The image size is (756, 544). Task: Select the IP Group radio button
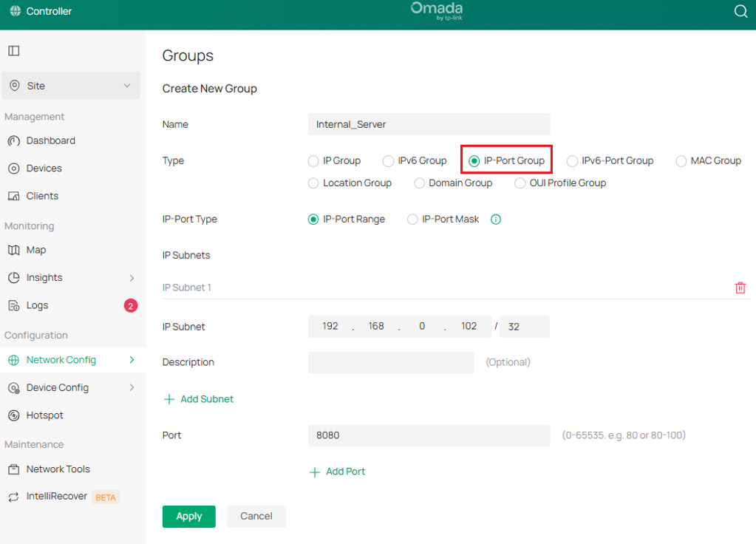click(313, 161)
